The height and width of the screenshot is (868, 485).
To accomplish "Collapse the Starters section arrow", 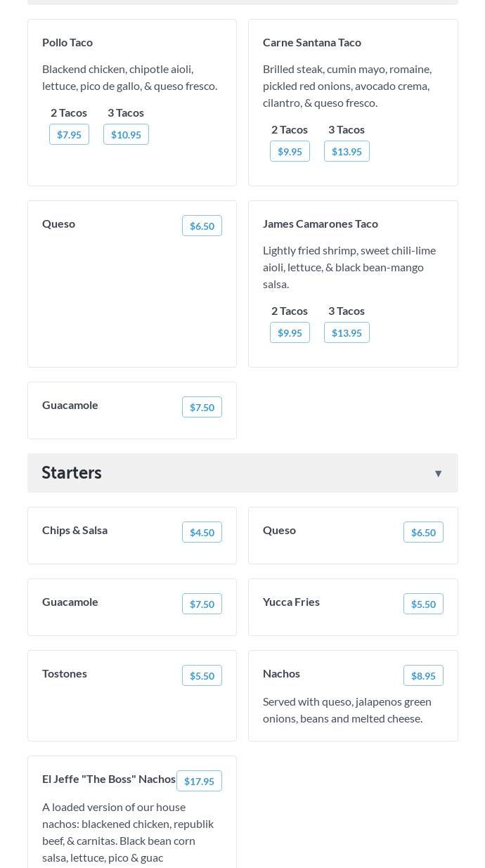I will coord(438,473).
